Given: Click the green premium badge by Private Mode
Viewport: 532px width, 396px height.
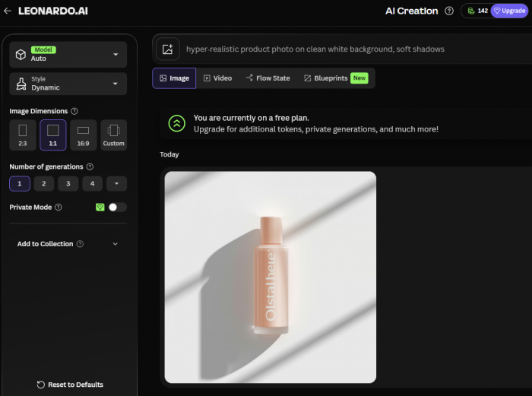Looking at the screenshot, I should (100, 207).
